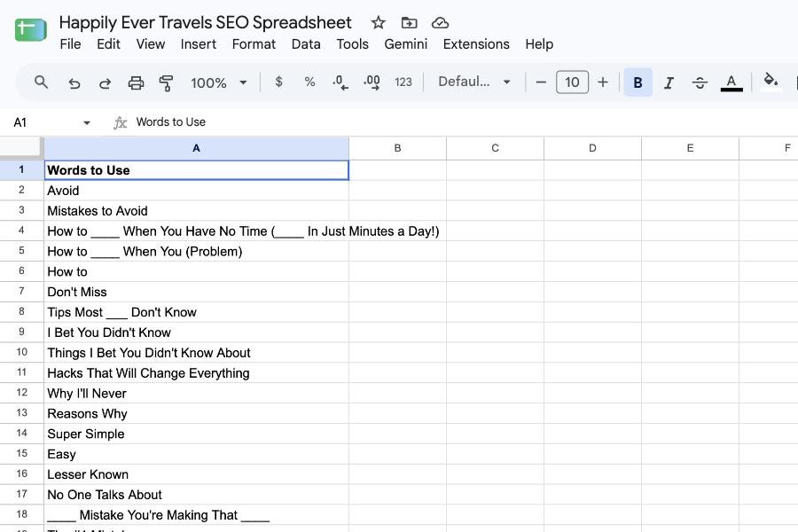The width and height of the screenshot is (798, 532).
Task: Select cell Mistakes to Avoid
Action: coord(197,211)
